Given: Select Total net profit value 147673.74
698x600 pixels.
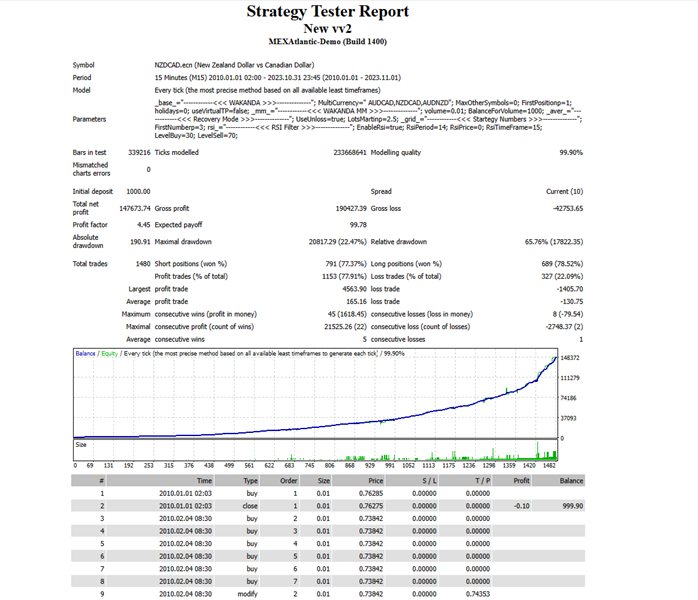Looking at the screenshot, I should 135,208.
